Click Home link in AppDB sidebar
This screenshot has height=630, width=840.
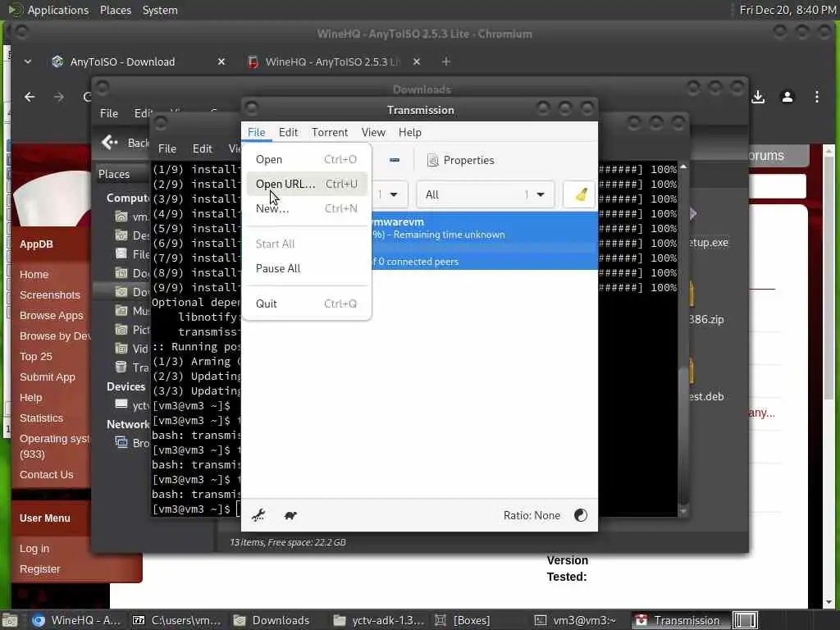pyautogui.click(x=34, y=274)
